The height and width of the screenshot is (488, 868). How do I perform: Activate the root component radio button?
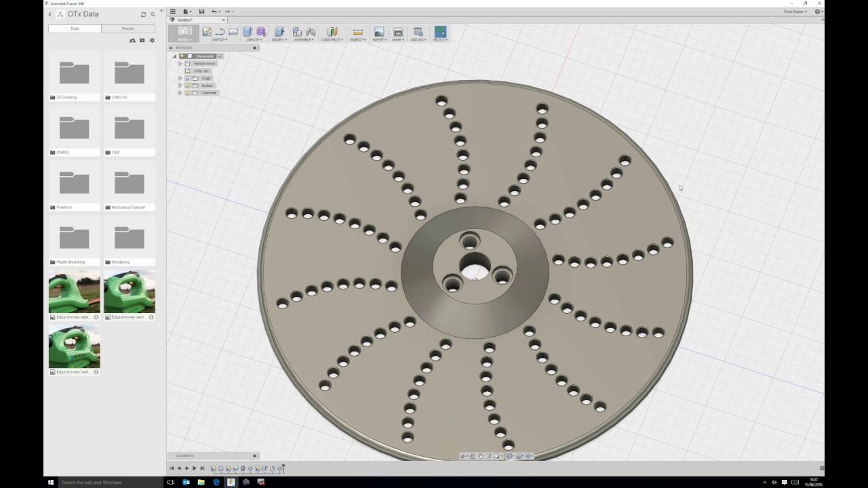[x=220, y=56]
